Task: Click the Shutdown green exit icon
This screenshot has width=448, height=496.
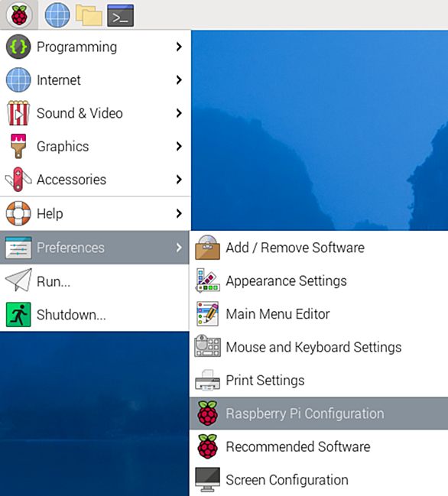Action: coord(18,314)
